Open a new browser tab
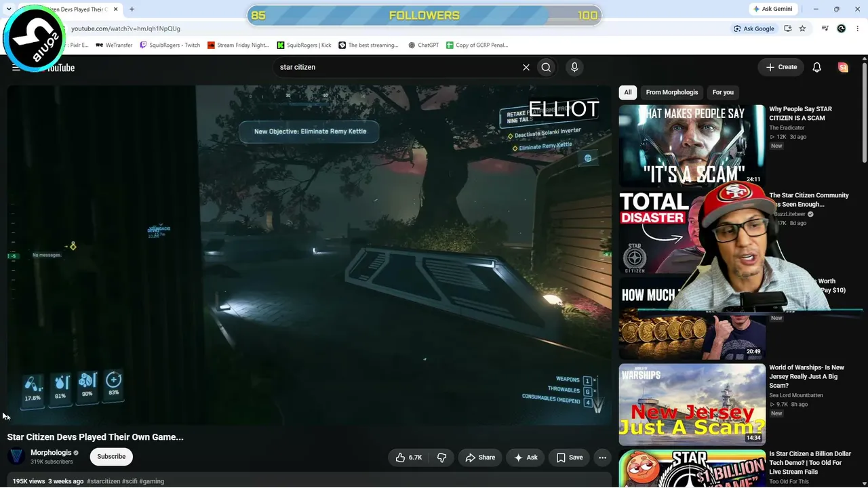 coord(132,9)
